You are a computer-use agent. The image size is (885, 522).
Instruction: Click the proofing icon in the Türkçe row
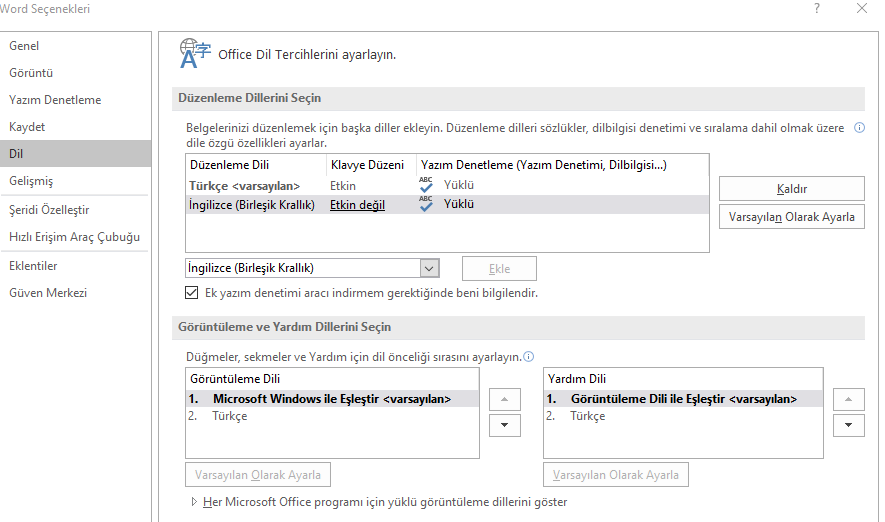pos(426,185)
